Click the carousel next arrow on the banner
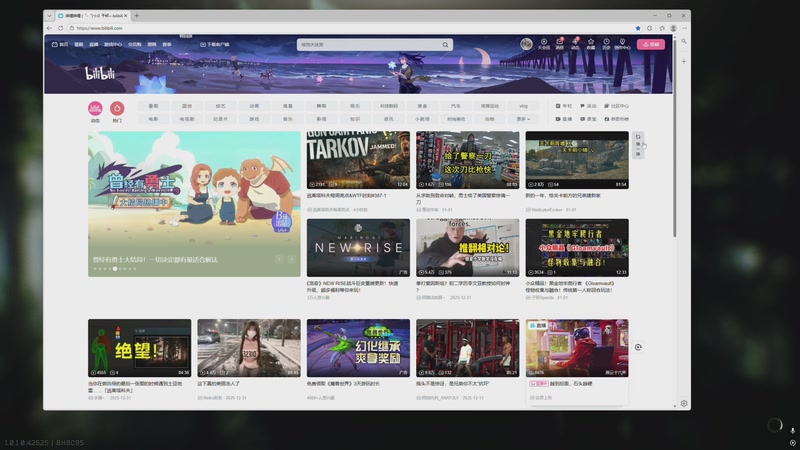This screenshot has height=450, width=800. pos(291,260)
